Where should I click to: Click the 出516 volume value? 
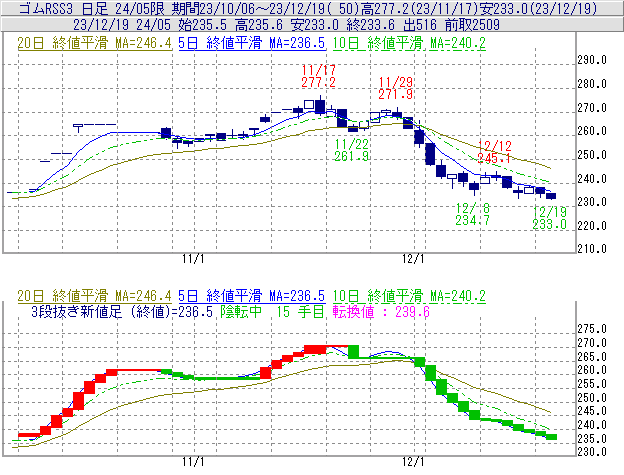click(420, 25)
